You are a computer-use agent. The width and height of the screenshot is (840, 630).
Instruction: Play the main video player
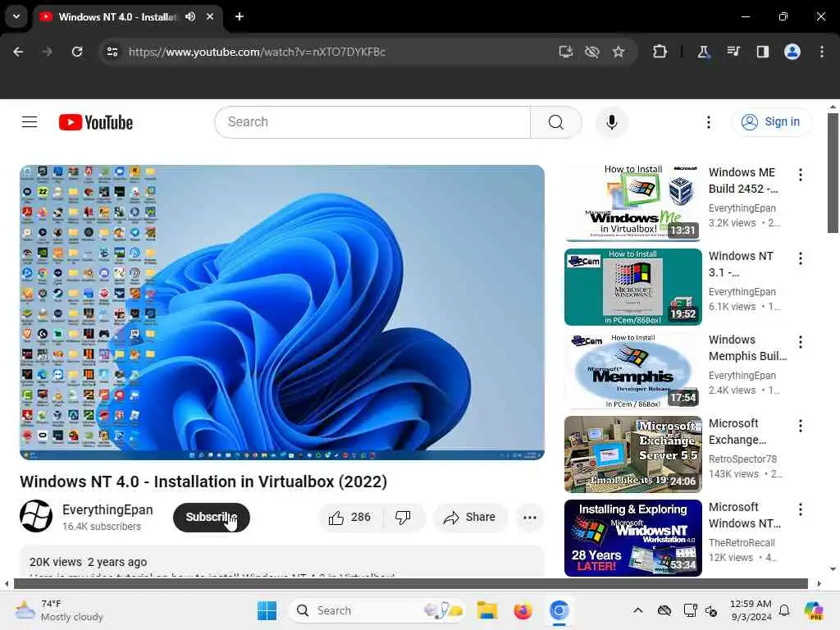point(282,313)
